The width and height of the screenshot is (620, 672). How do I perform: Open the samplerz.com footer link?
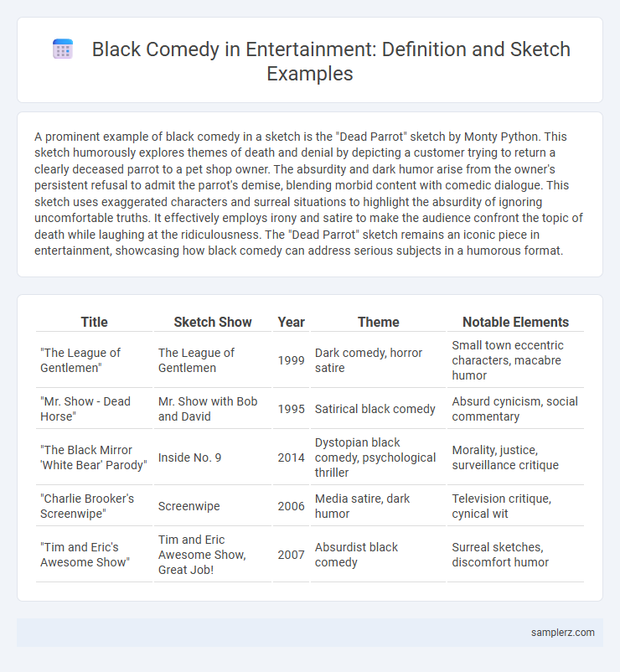pos(562,632)
